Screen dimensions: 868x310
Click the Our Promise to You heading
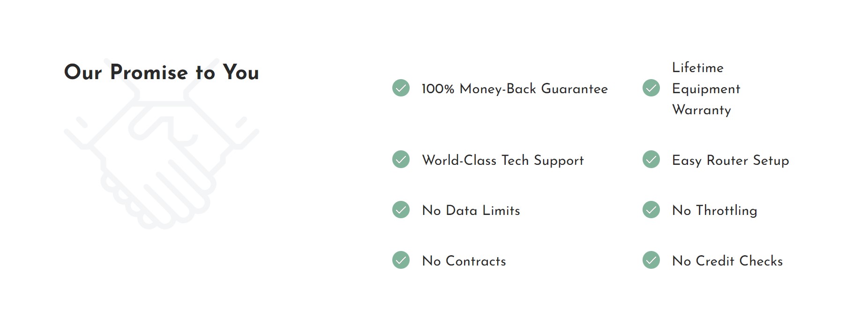point(162,72)
